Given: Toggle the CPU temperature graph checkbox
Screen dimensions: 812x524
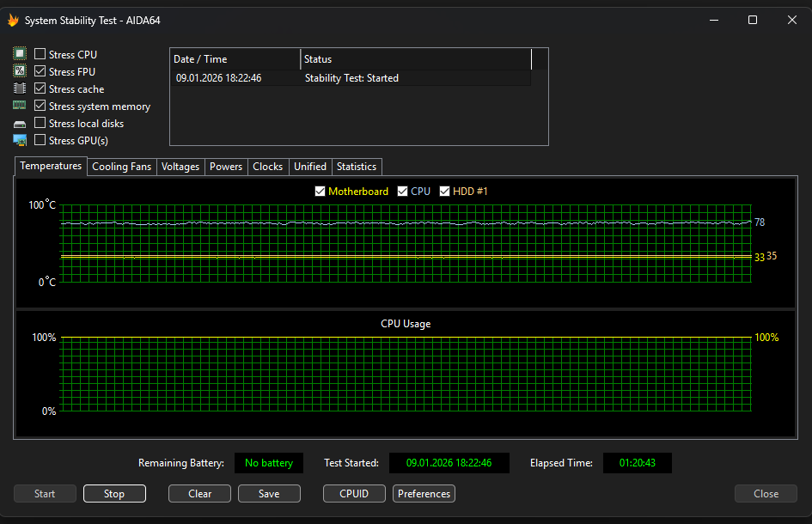Looking at the screenshot, I should [x=402, y=191].
